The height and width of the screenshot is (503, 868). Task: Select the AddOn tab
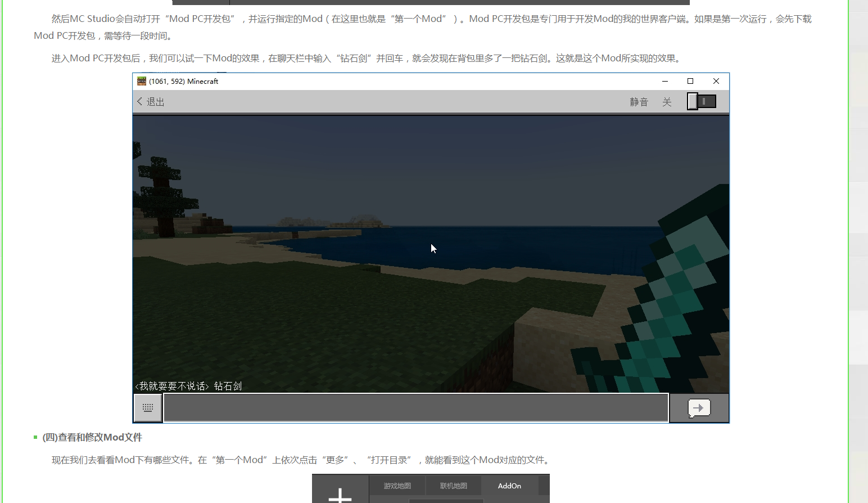(x=509, y=486)
